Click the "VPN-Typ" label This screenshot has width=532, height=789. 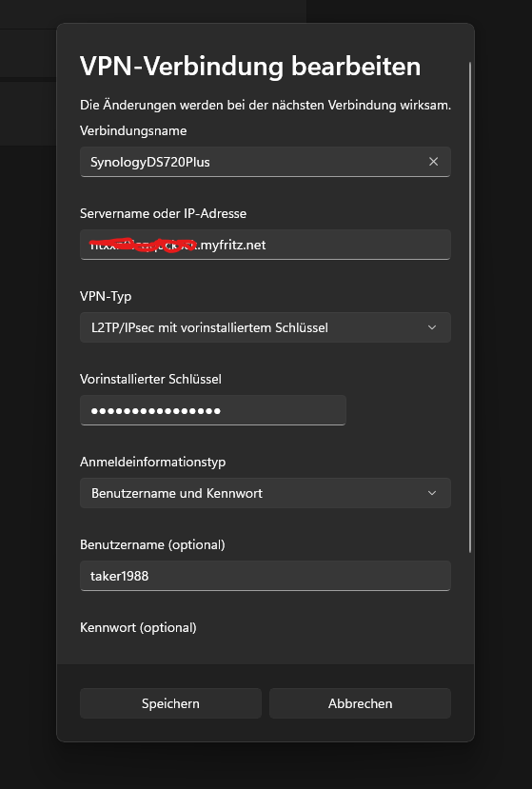pyautogui.click(x=106, y=296)
